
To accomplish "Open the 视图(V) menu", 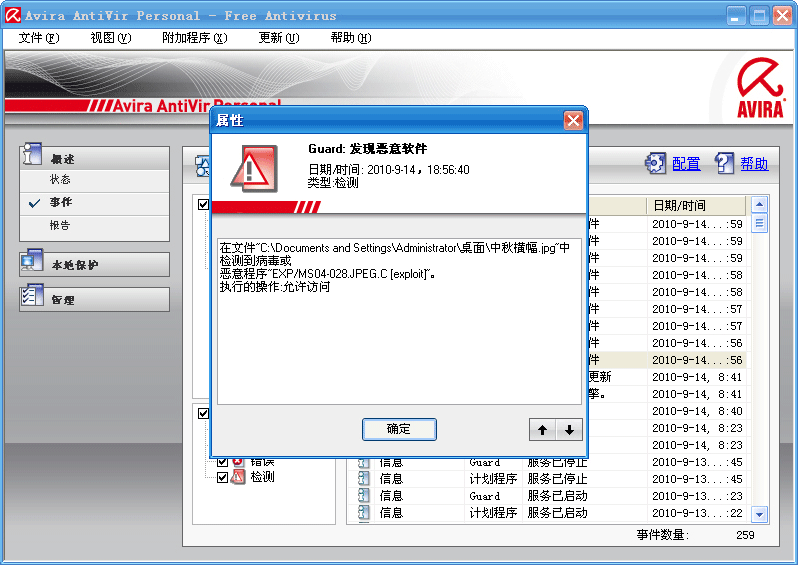I will [x=110, y=38].
